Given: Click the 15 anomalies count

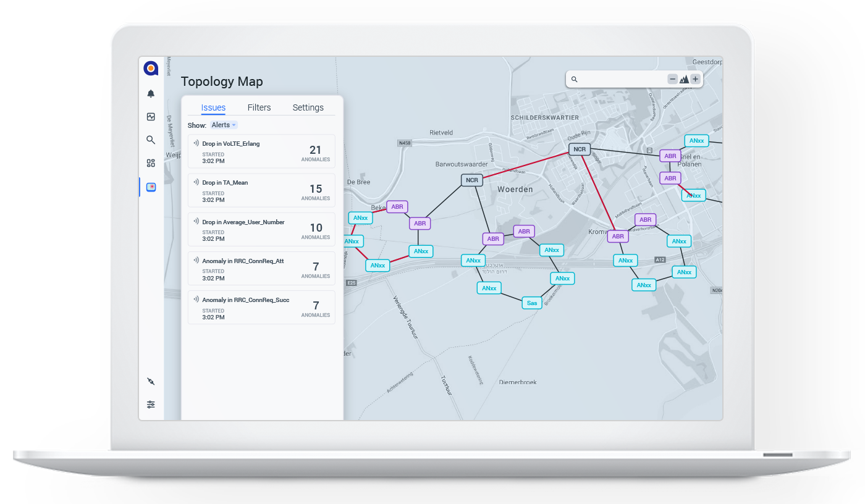Looking at the screenshot, I should [x=316, y=189].
